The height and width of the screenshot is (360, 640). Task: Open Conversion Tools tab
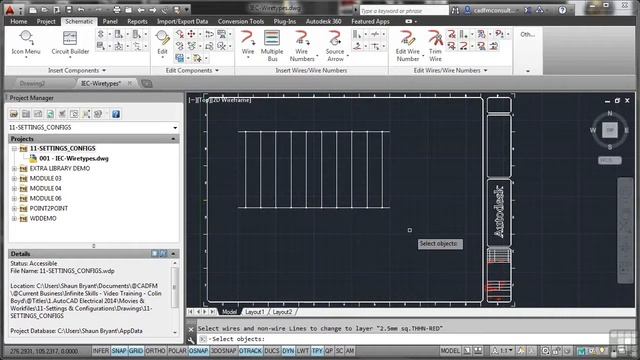(241, 21)
